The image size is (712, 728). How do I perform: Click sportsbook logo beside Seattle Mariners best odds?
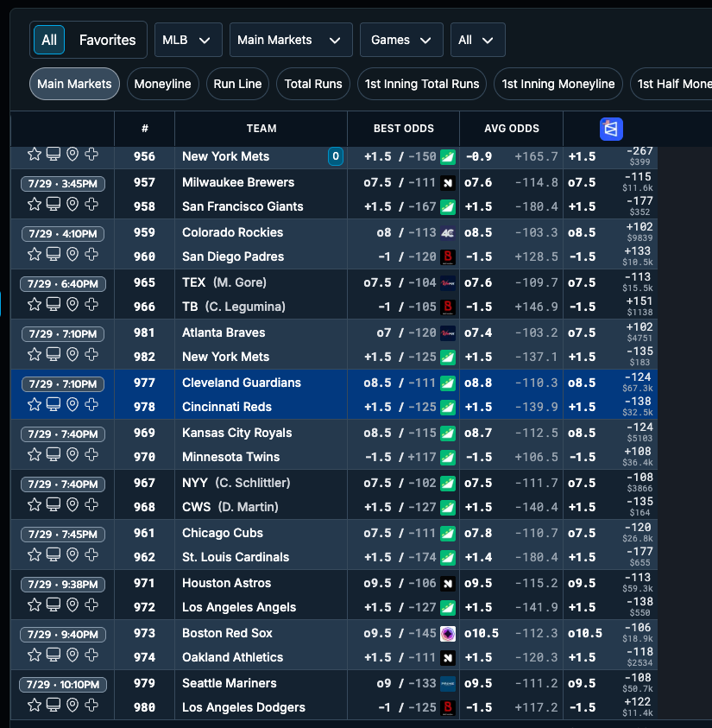pyautogui.click(x=448, y=684)
